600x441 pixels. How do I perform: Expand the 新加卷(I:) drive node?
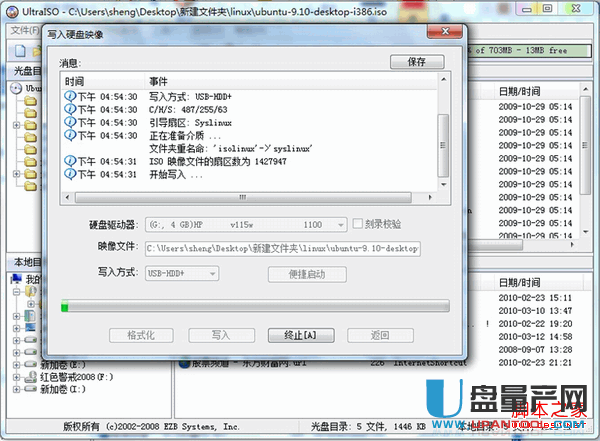[16, 389]
